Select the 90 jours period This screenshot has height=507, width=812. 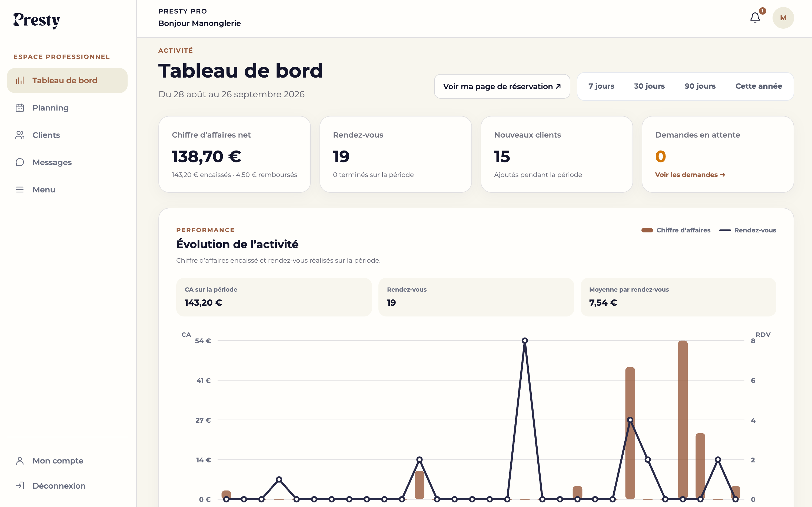[700, 86]
